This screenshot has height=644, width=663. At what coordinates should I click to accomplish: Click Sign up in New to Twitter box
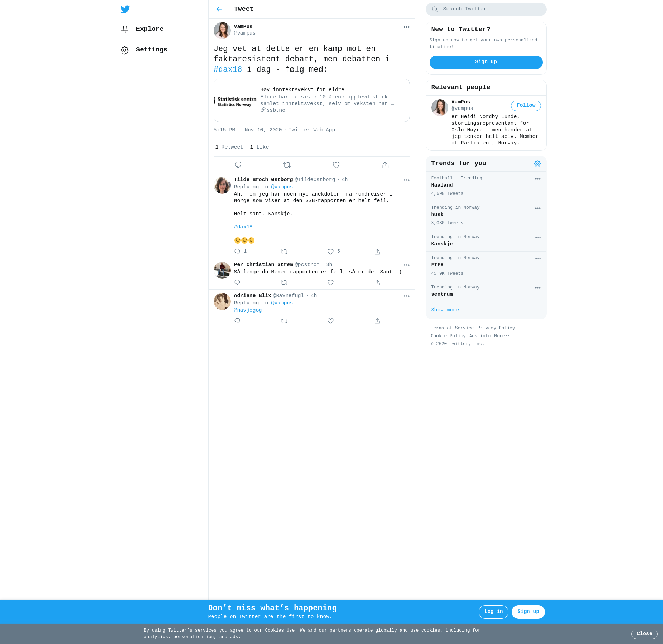tap(486, 62)
